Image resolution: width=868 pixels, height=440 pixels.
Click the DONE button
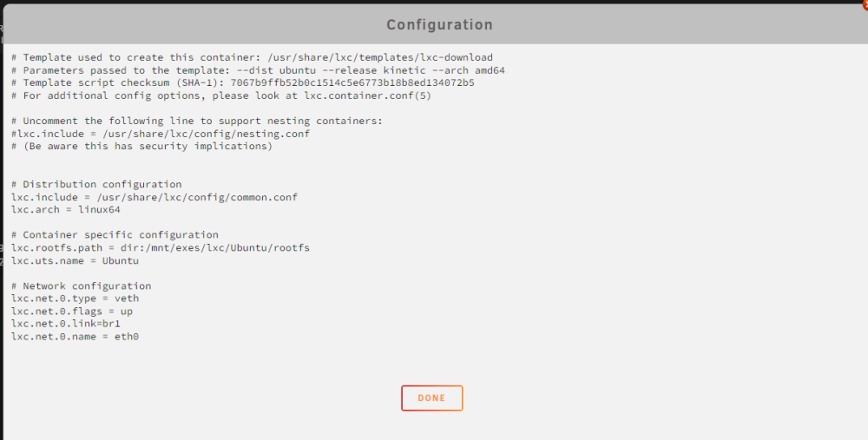pyautogui.click(x=431, y=398)
